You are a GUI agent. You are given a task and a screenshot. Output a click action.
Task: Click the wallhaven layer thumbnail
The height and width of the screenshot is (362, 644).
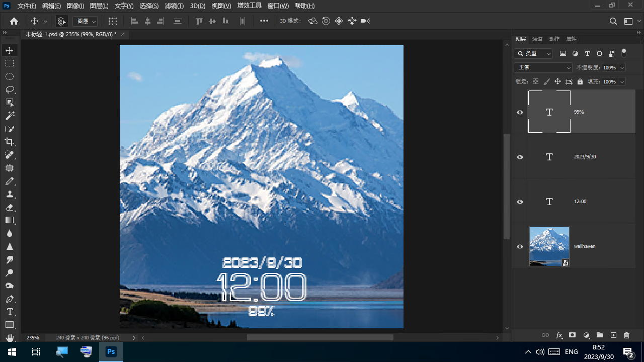(x=549, y=246)
